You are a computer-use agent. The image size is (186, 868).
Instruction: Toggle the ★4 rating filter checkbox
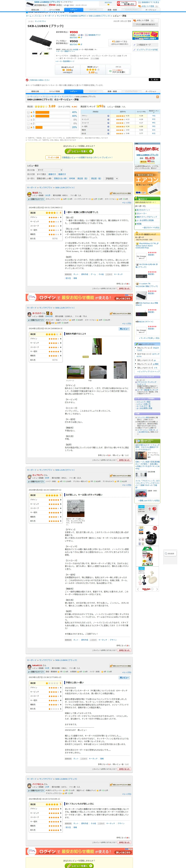click(x=28, y=116)
